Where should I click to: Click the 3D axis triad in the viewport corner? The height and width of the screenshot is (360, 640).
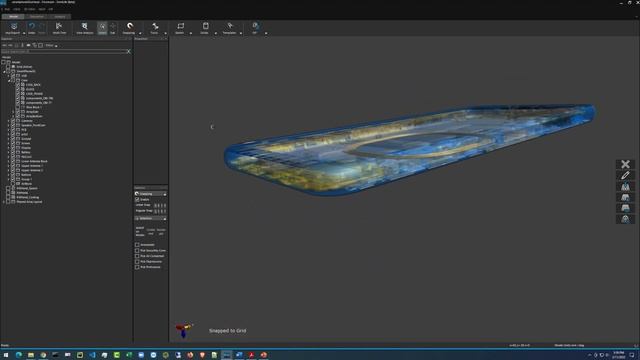pos(184,329)
